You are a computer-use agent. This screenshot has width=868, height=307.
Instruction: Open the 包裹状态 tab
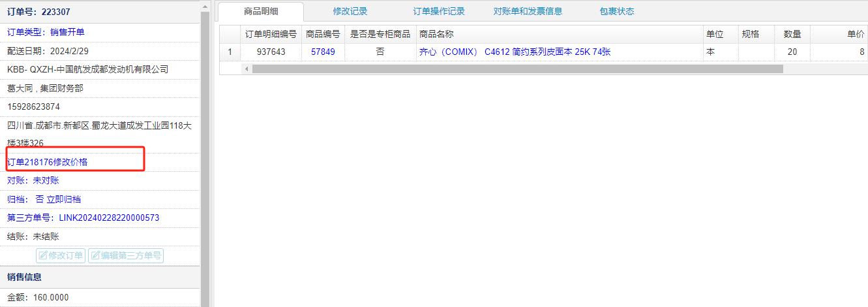tap(616, 11)
